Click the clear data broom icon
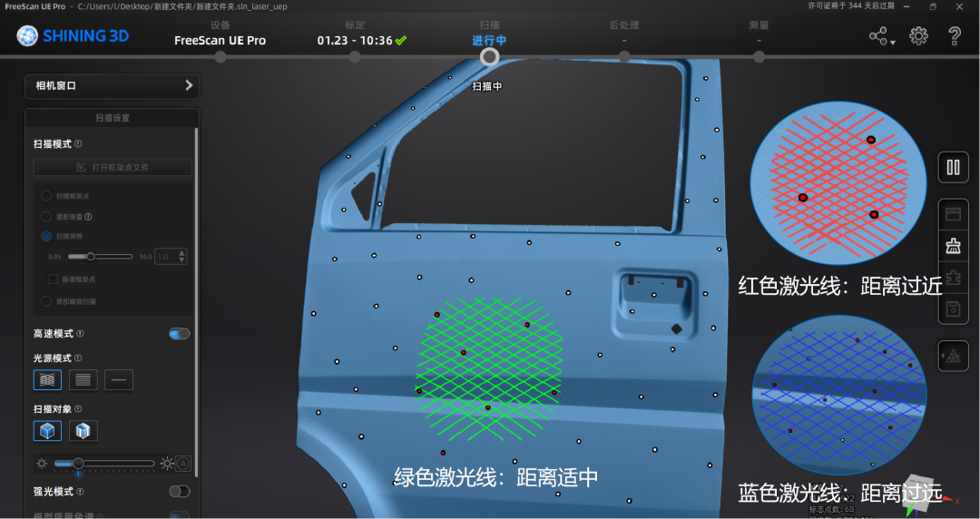Viewport: 980px width, 519px height. click(x=953, y=246)
